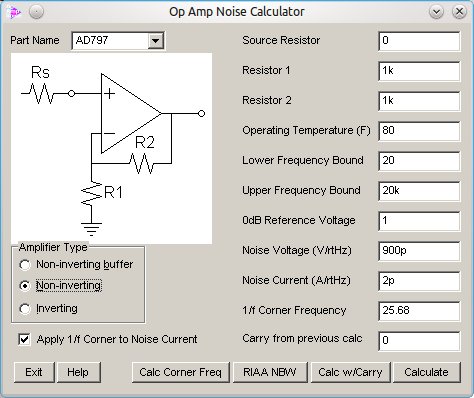
Task: Click the Exit button
Action: pyautogui.click(x=34, y=372)
